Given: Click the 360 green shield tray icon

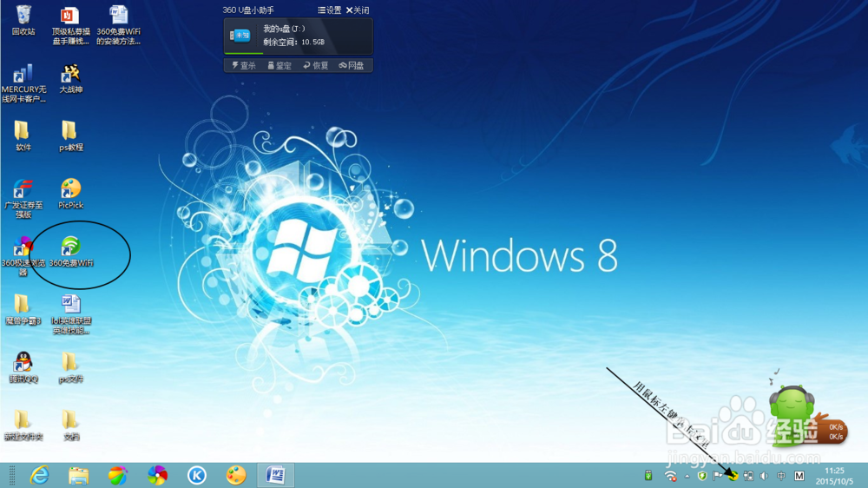Looking at the screenshot, I should pos(702,475).
